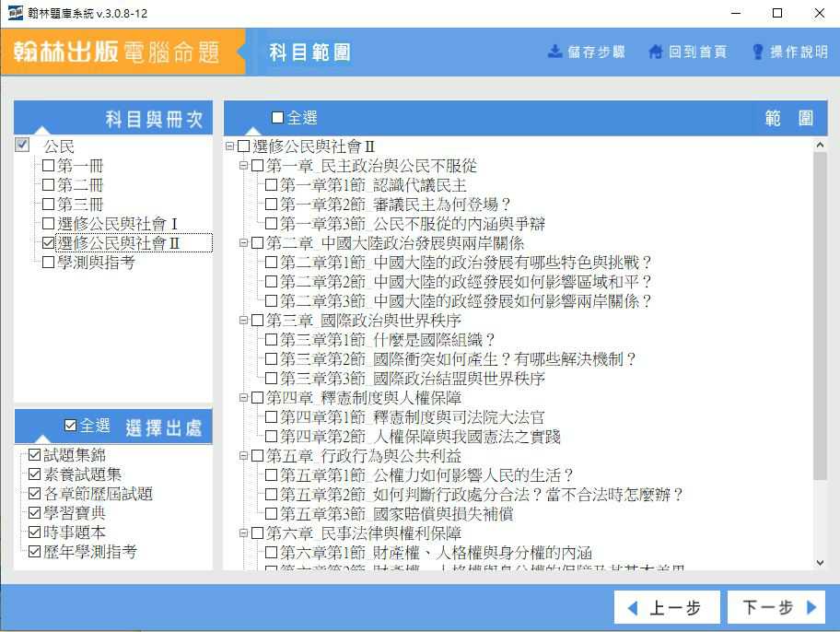Uncheck 學習寶典 checkbox
Image resolution: width=840 pixels, height=632 pixels.
(34, 513)
